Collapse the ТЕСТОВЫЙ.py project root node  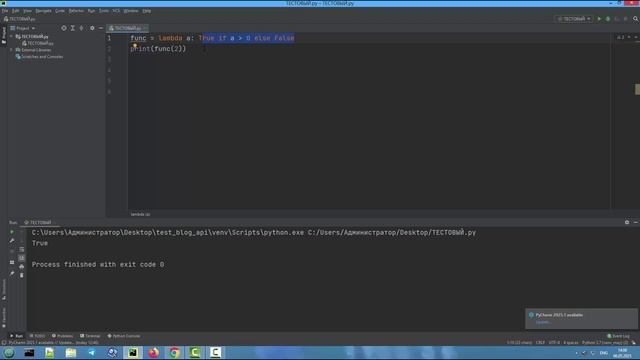[x=11, y=36]
